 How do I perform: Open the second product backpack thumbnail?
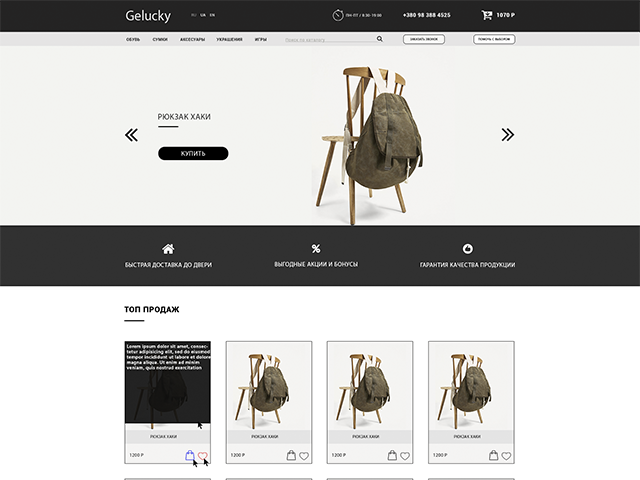(269, 386)
